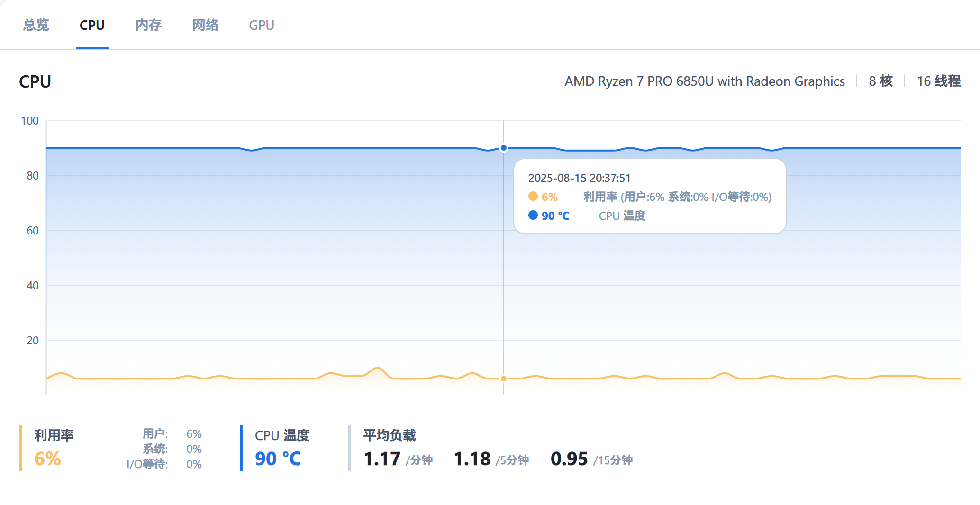980x505 pixels.
Task: Click the 利用率 heading below the chart
Action: pos(54,435)
